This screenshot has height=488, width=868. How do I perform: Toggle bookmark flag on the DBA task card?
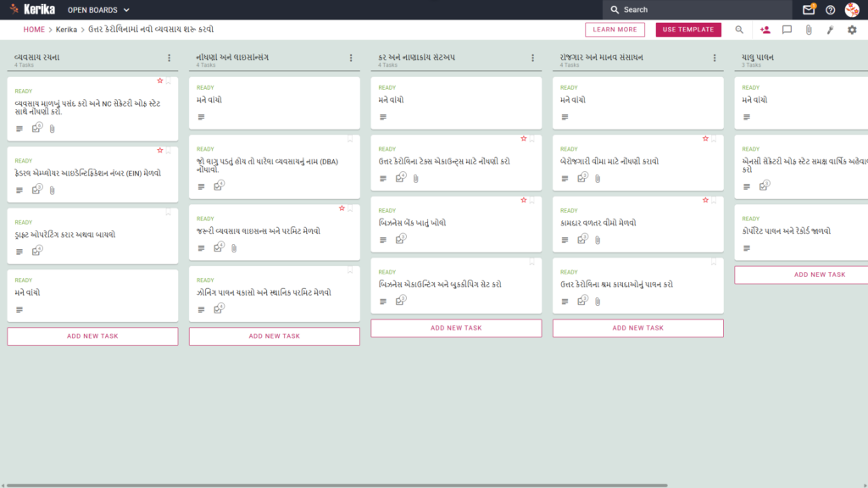[x=350, y=140]
